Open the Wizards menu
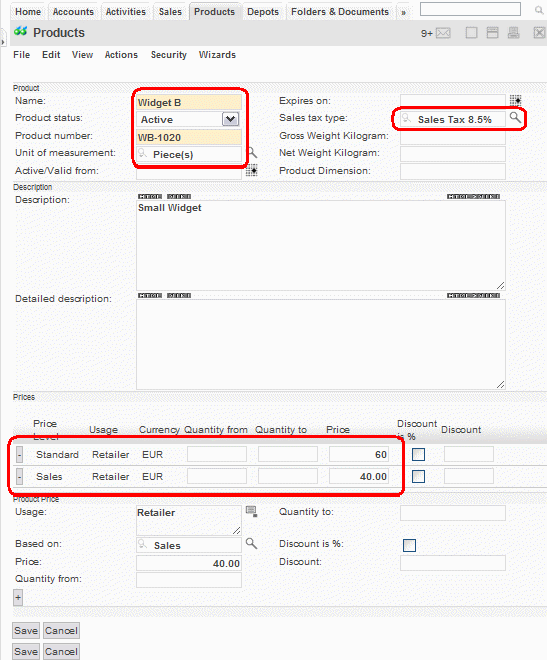 pos(217,55)
